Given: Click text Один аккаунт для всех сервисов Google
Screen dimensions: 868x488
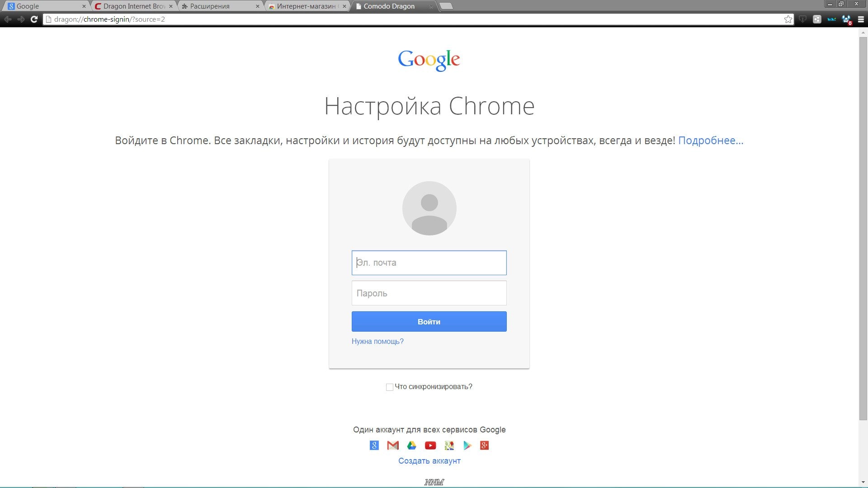Looking at the screenshot, I should 429,430.
